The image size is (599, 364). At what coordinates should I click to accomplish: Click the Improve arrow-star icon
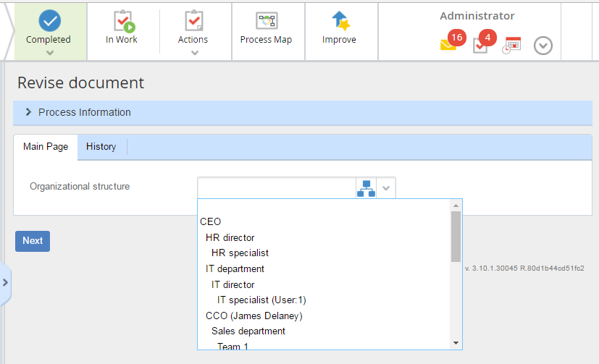340,20
